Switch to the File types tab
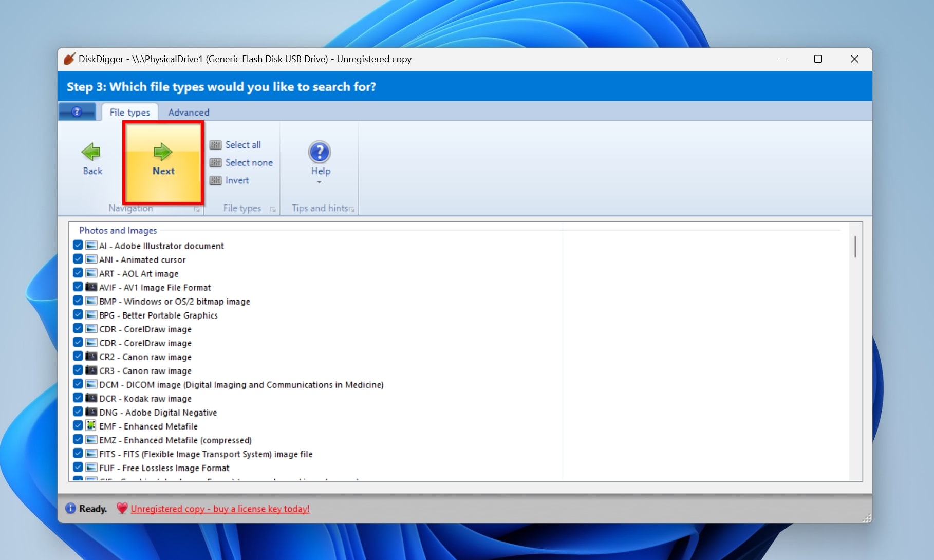The image size is (934, 560). (129, 112)
